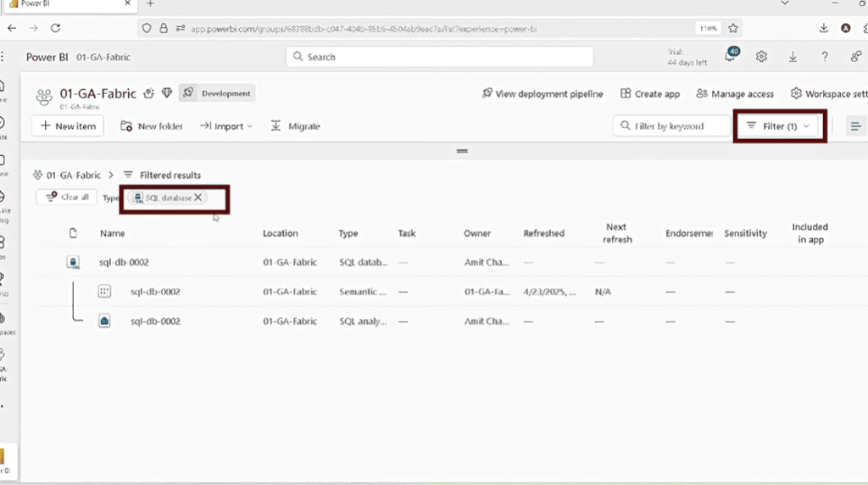
Task: Click Clear all filters button
Action: coord(67,197)
